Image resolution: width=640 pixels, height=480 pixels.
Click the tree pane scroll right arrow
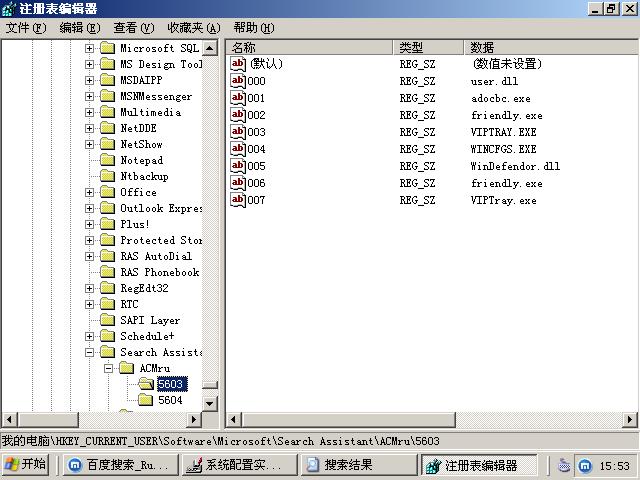point(194,419)
